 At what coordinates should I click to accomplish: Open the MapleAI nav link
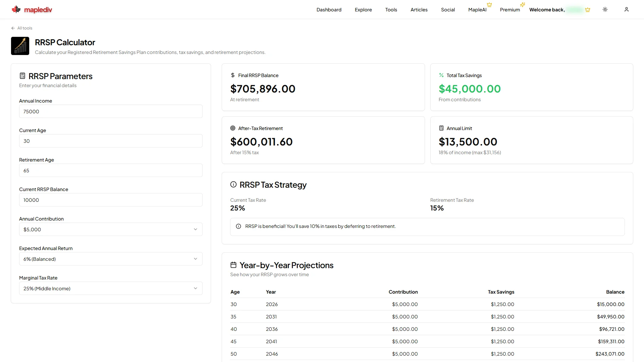477,10
